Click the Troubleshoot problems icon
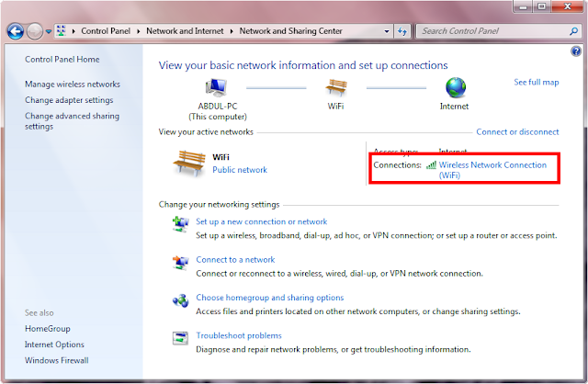Image resolution: width=588 pixels, height=384 pixels. point(180,338)
